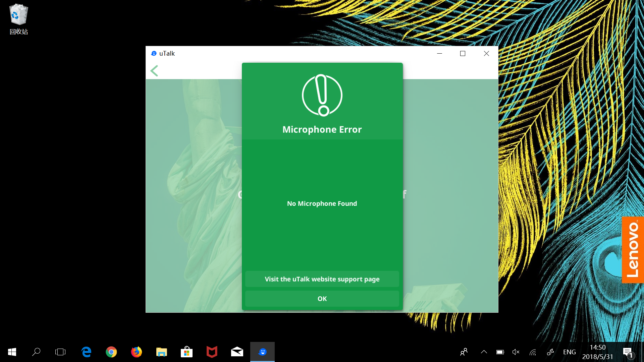Open People icon in system tray
The width and height of the screenshot is (644, 362).
[x=464, y=352]
